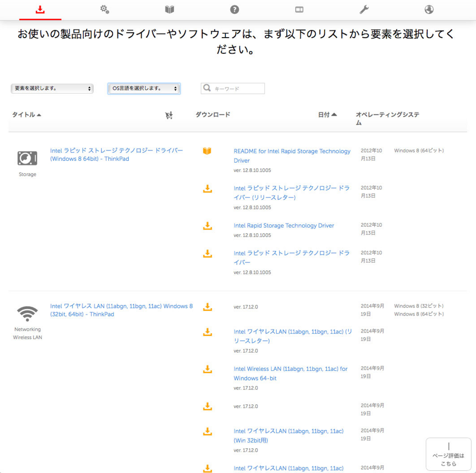
Task: Open the videos film-strip icon
Action: tap(299, 9)
